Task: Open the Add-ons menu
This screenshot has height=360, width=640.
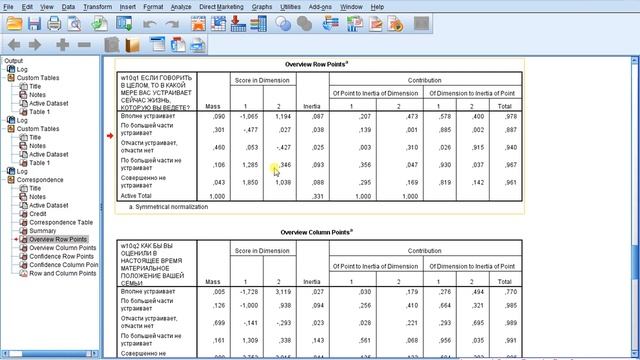Action: tap(320, 7)
